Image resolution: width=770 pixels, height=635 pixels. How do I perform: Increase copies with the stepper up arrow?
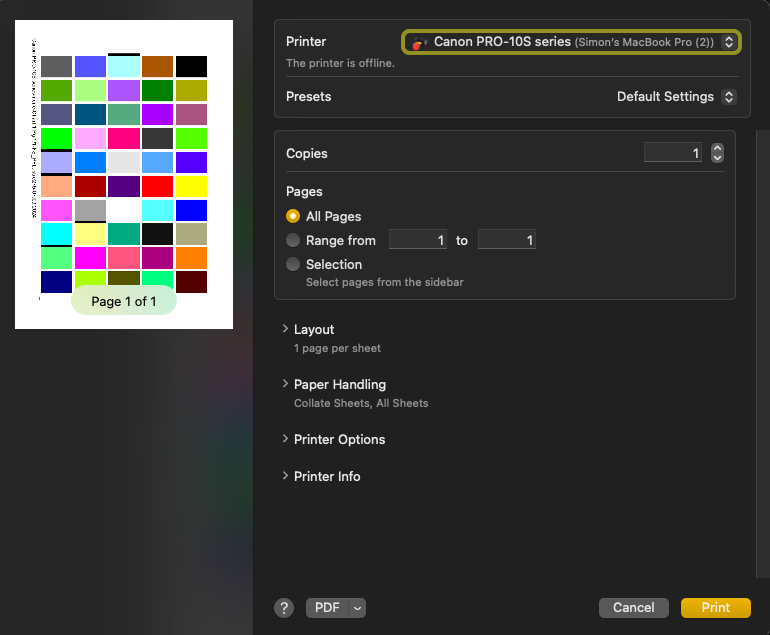(x=717, y=148)
